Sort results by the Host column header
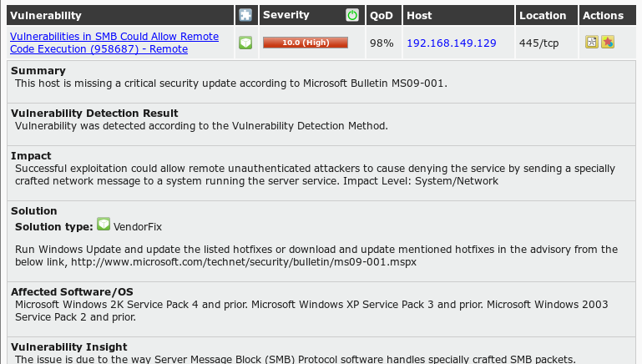 pyautogui.click(x=419, y=16)
